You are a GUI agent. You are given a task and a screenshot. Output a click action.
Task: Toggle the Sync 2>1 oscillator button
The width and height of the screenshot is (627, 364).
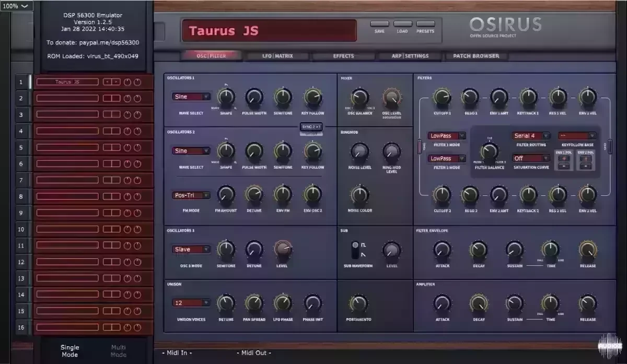pyautogui.click(x=311, y=126)
